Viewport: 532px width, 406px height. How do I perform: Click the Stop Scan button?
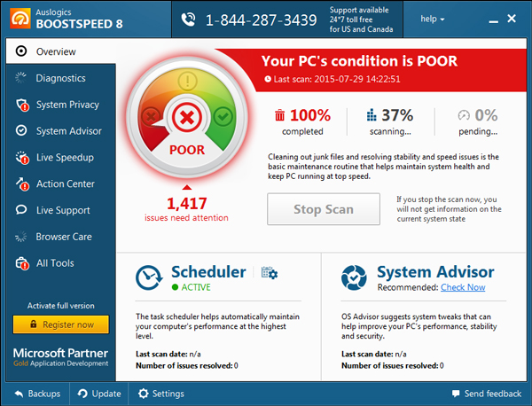[324, 209]
